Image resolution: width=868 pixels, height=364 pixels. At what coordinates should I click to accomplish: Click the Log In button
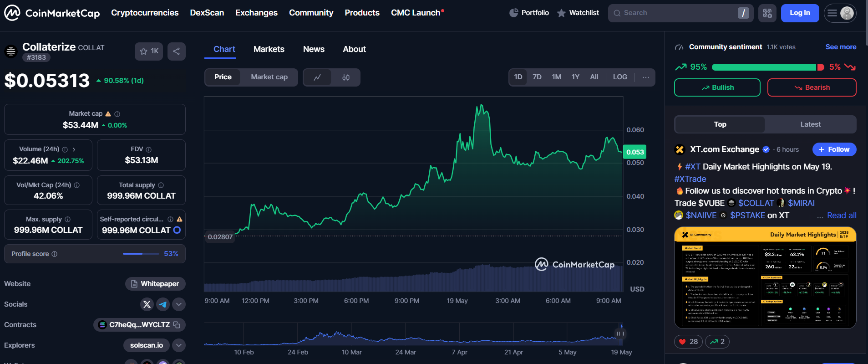click(x=800, y=13)
